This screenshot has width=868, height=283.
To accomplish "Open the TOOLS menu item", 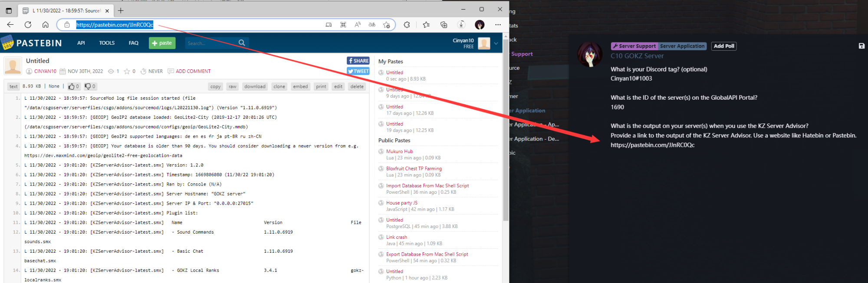I will (x=107, y=43).
